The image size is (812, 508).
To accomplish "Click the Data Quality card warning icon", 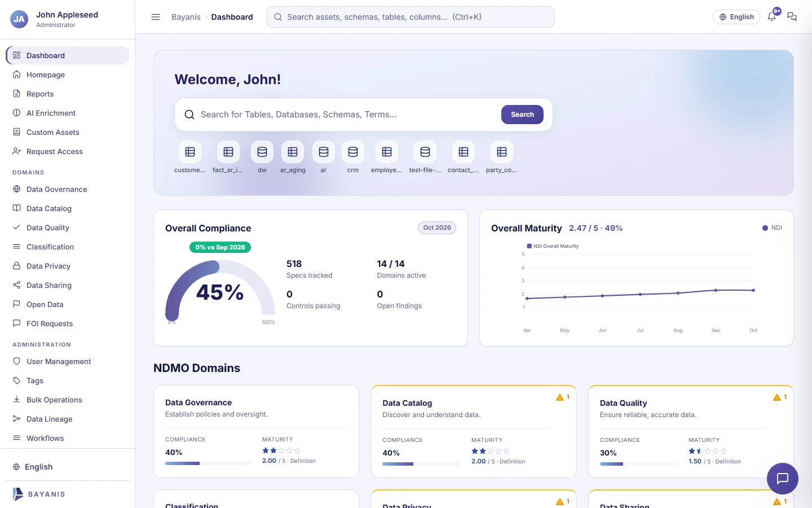I will pos(777,397).
